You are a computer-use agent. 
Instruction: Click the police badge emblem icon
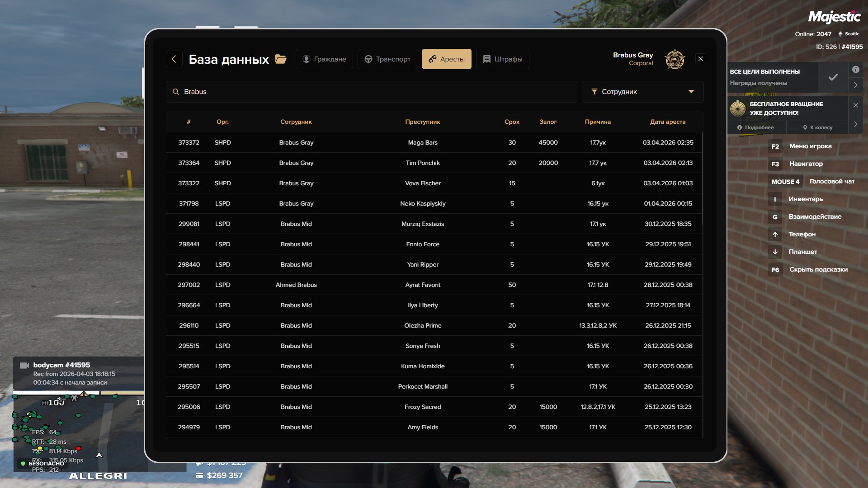point(675,59)
